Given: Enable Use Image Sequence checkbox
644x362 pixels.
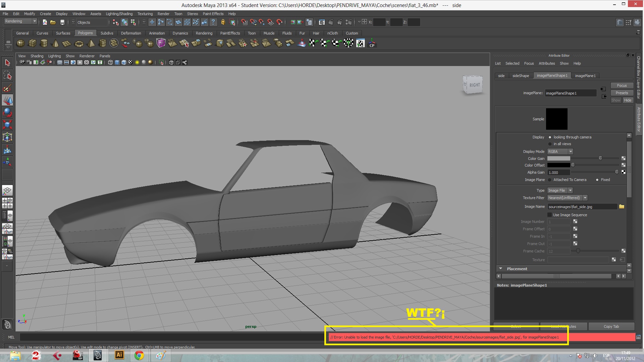Looking at the screenshot, I should 549,215.
